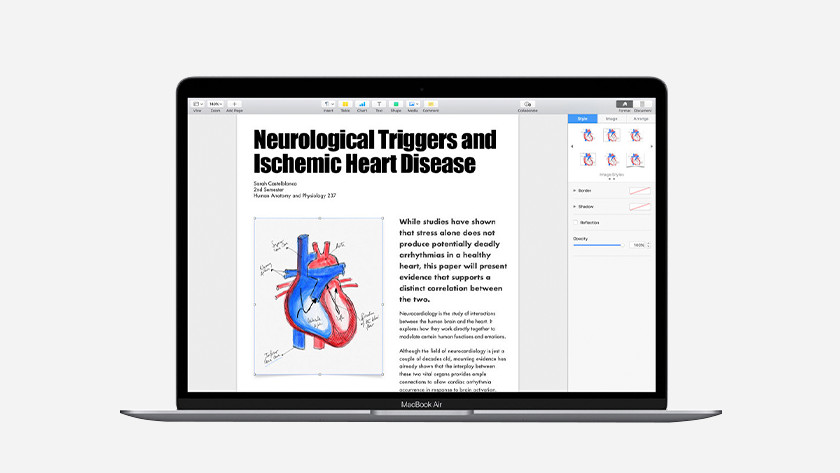Add a Chart using toolbar icon
This screenshot has width=840, height=473.
[362, 104]
